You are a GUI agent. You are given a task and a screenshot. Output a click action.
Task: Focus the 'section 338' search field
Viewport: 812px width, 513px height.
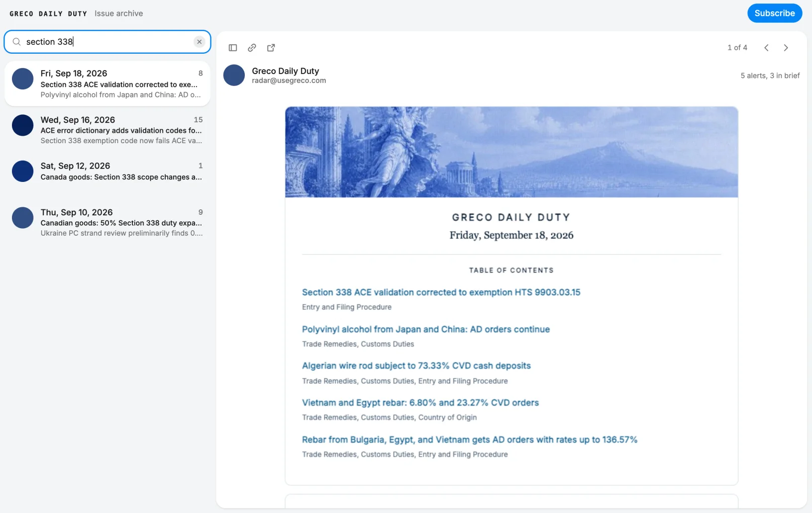pyautogui.click(x=107, y=42)
